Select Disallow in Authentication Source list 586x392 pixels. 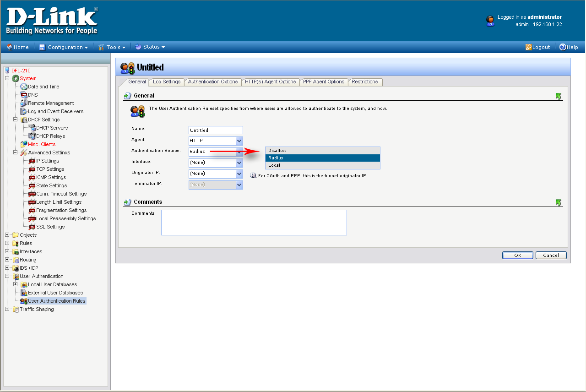pos(323,151)
